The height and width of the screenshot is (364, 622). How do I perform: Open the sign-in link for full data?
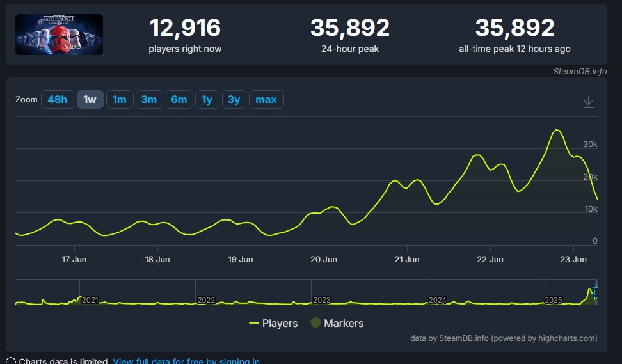pos(186,360)
